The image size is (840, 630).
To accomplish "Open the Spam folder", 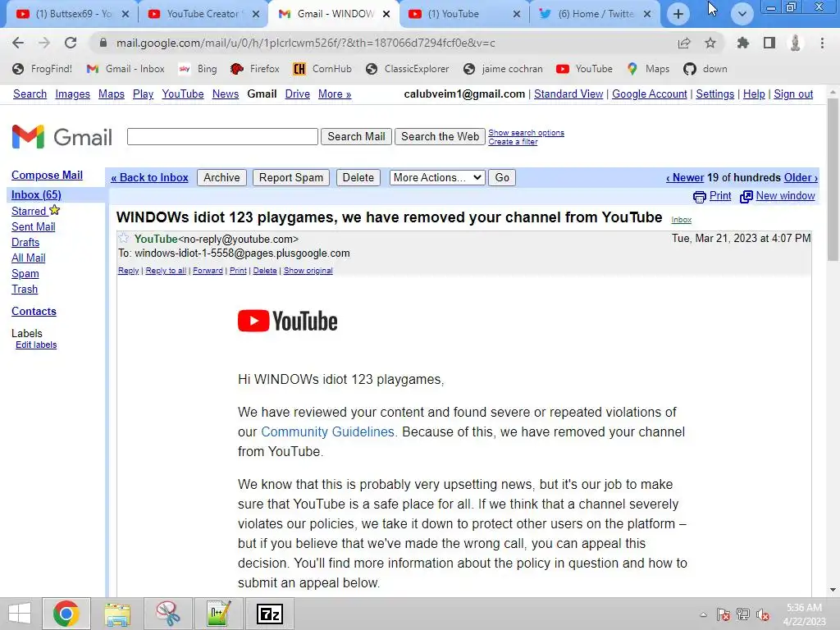I will click(x=25, y=274).
